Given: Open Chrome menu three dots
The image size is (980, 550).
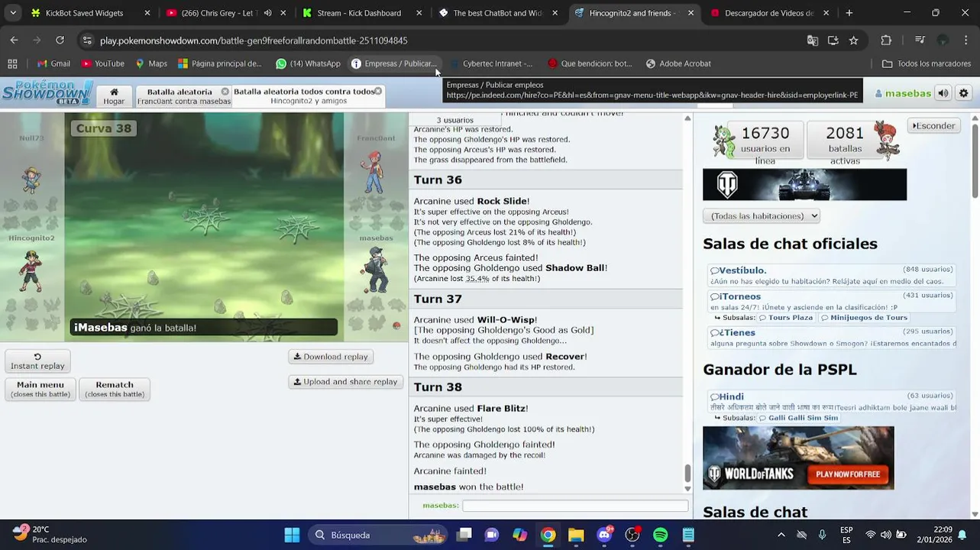Looking at the screenshot, I should click(x=966, y=40).
